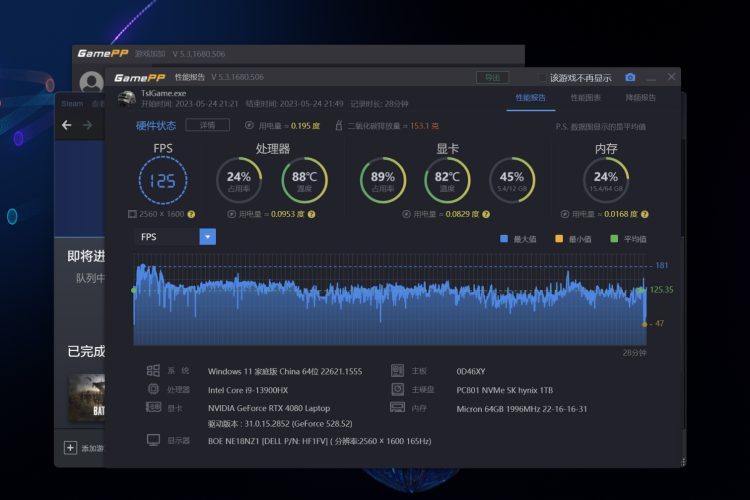Image resolution: width=750 pixels, height=500 pixels.
Task: Click the GPU power usage help icon
Action: click(x=486, y=214)
